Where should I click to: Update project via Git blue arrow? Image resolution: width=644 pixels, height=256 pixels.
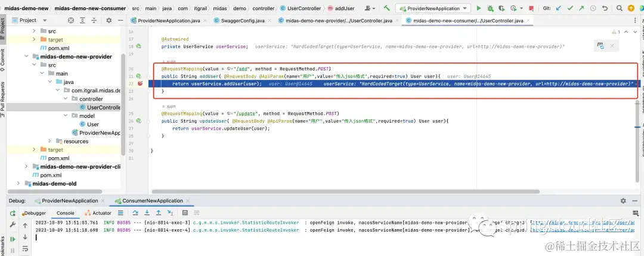(x=559, y=8)
